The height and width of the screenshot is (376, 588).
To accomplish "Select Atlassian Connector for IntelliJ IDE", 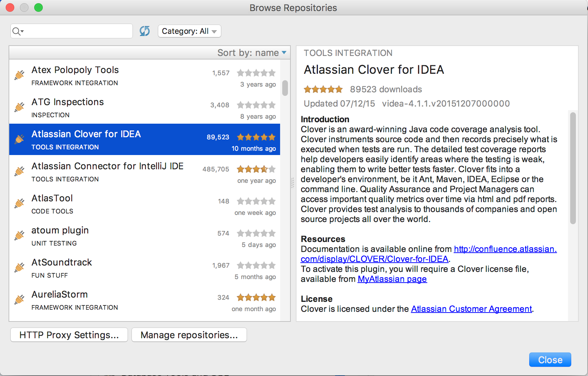I will coord(145,171).
